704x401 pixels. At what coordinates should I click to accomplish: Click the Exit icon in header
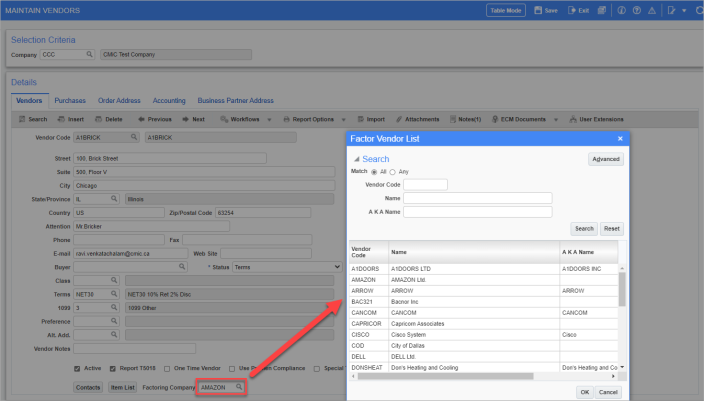point(572,10)
